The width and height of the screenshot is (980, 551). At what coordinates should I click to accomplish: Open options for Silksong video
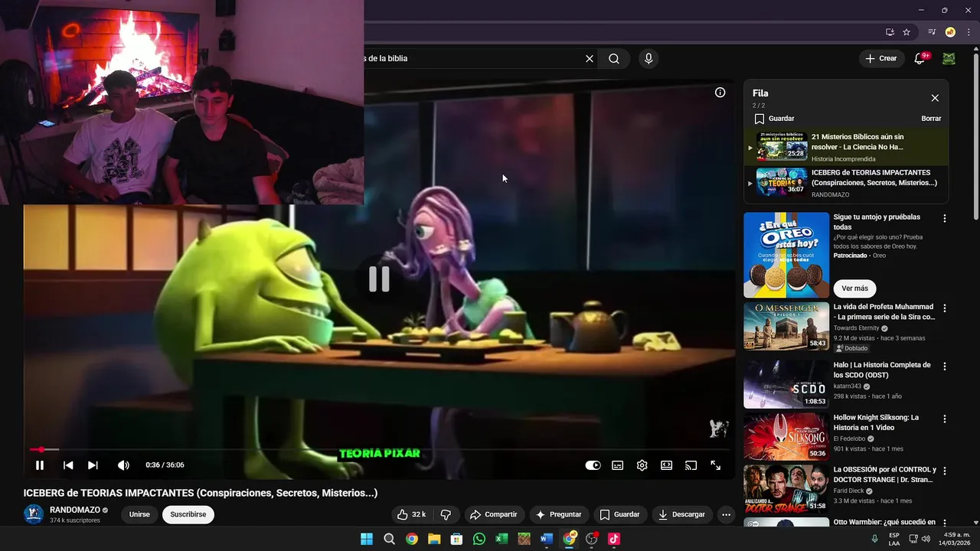(x=944, y=419)
